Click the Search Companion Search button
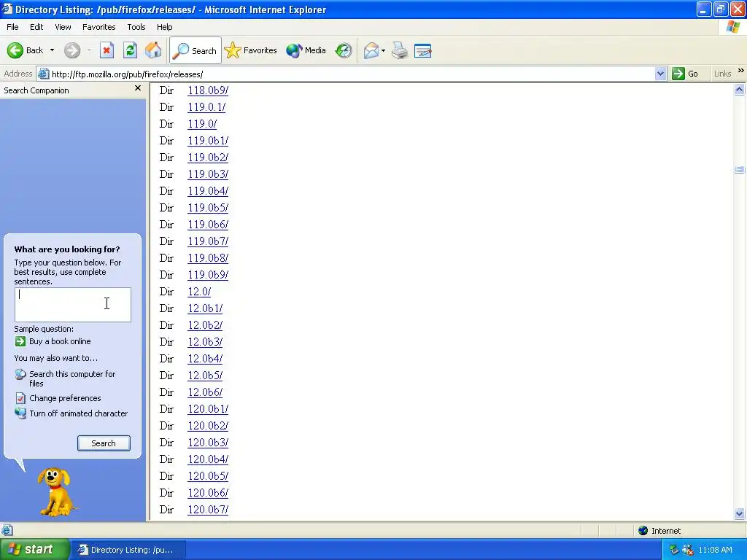 104,443
